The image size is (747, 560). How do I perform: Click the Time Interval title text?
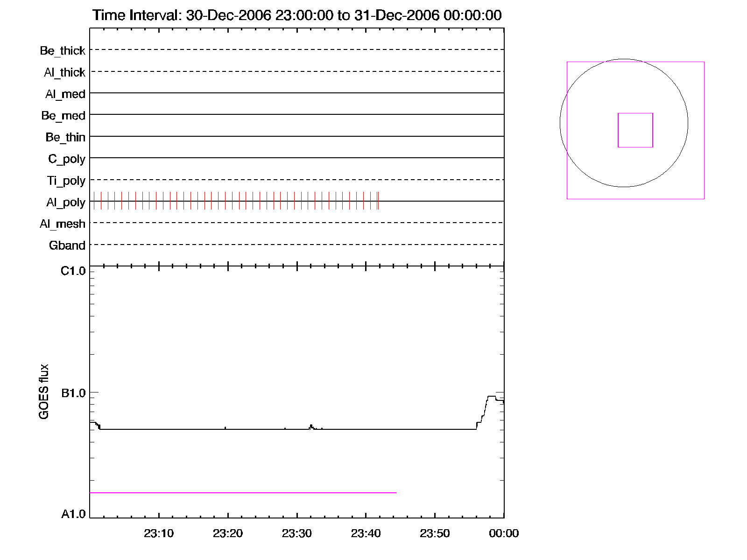(x=297, y=15)
